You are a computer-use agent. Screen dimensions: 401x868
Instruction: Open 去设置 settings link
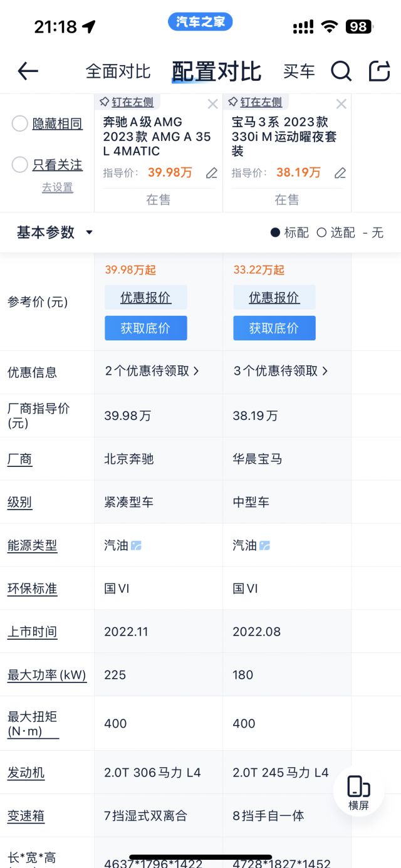57,187
